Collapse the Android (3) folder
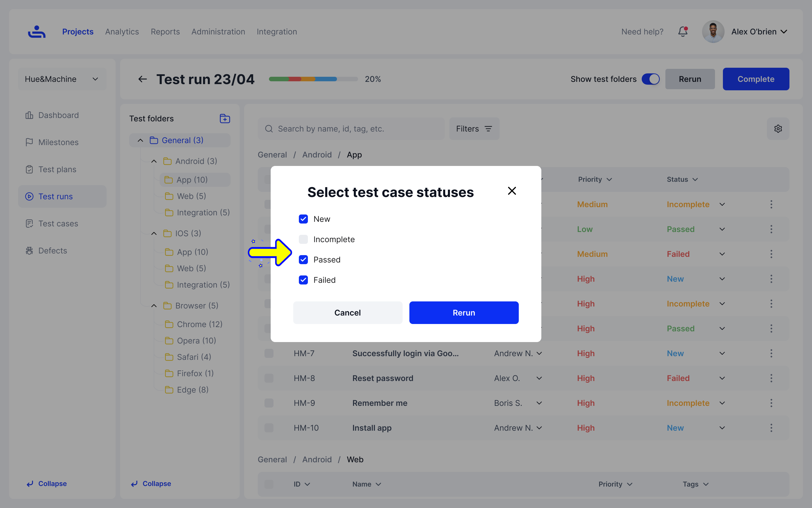 [x=154, y=161]
